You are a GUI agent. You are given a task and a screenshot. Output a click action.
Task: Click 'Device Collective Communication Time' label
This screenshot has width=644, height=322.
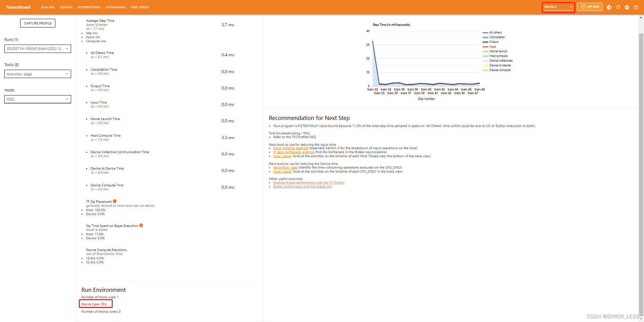click(120, 152)
